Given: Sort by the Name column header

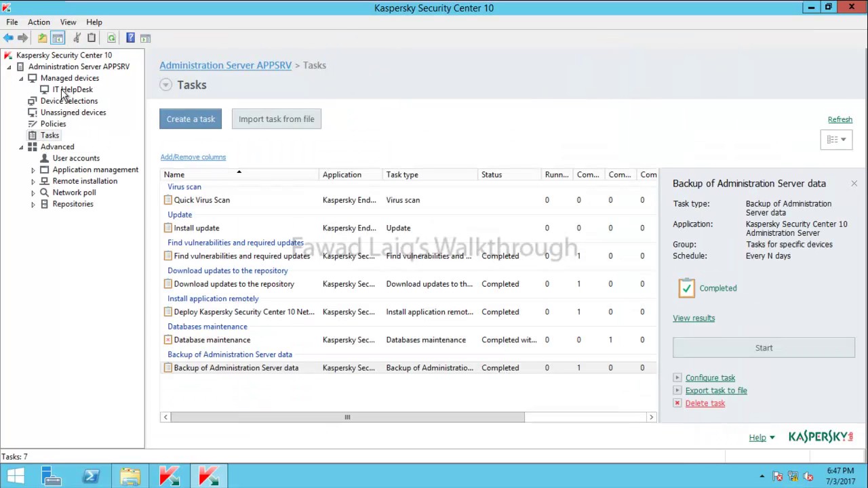Looking at the screenshot, I should (x=239, y=175).
